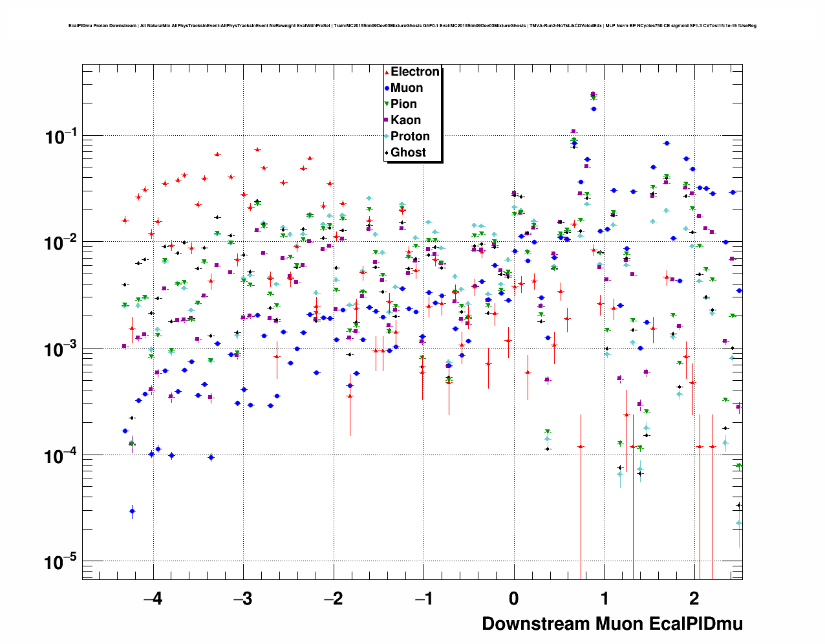Screen dimensions: 825x644
Task: Select the purple Kaon square legend marker
Action: tap(387, 120)
